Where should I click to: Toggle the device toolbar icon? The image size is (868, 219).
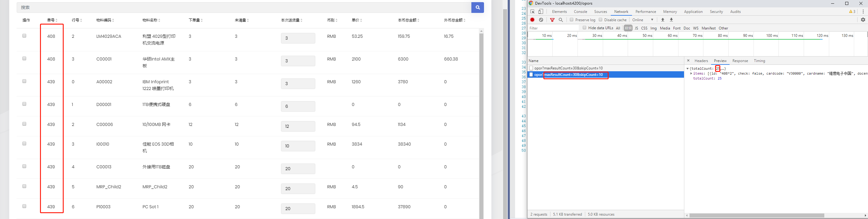[x=541, y=12]
